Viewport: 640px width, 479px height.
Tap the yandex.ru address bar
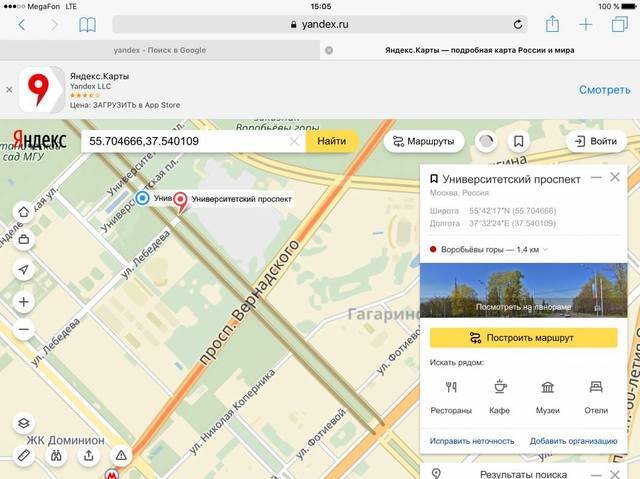[x=320, y=24]
